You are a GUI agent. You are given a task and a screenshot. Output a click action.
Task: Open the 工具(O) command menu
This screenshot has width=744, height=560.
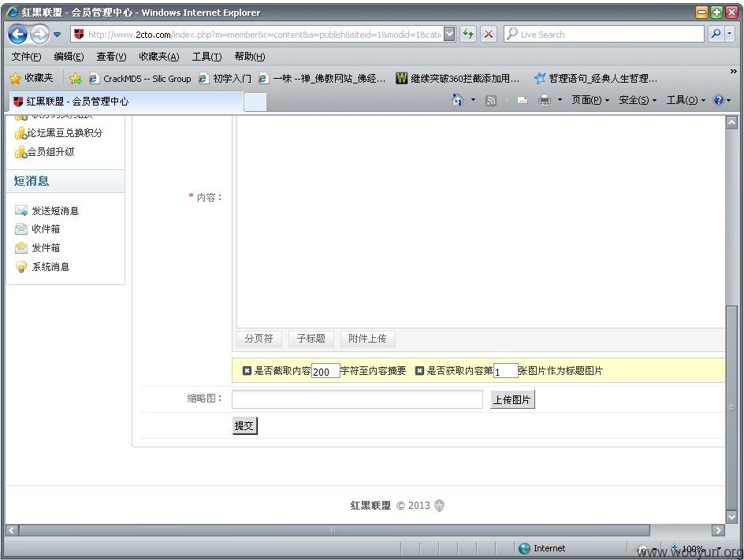(686, 100)
